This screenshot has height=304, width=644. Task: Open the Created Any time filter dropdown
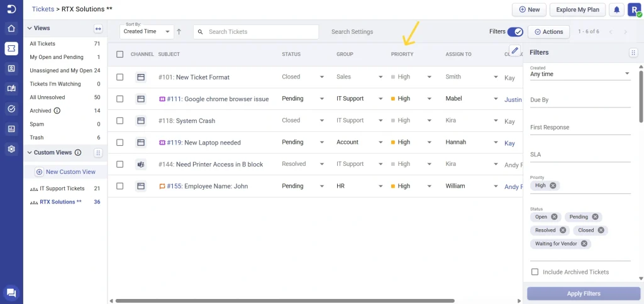tap(580, 73)
